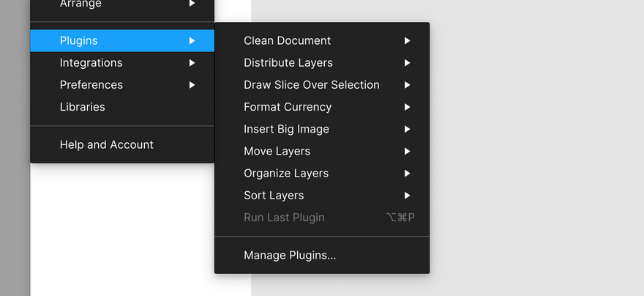Expand arrow beside Format Currency
Screen dimensions: 644x296
point(407,107)
